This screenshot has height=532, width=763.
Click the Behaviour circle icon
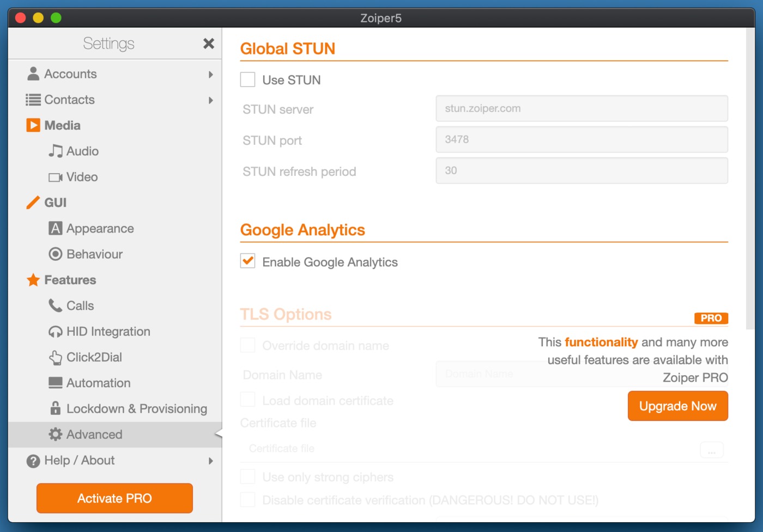point(56,254)
